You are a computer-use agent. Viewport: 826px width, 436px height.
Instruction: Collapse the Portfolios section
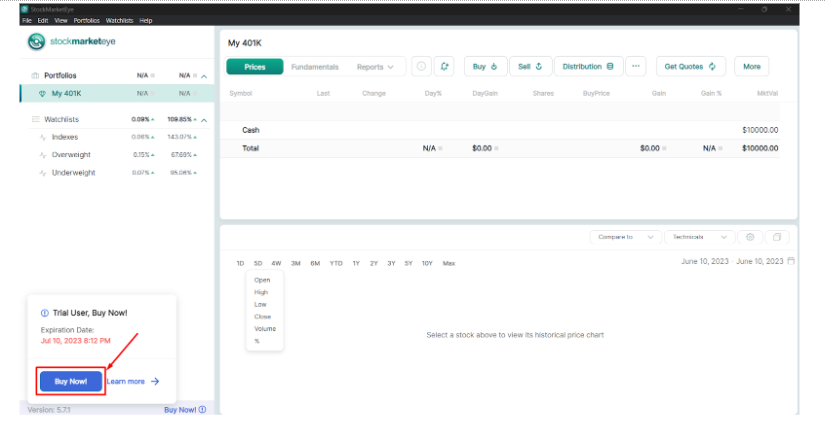pyautogui.click(x=204, y=76)
